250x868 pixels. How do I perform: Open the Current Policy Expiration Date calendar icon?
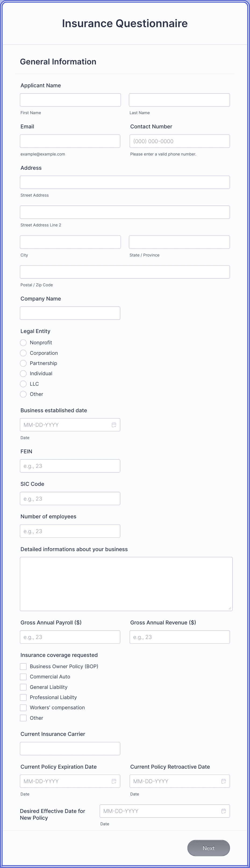point(114,781)
